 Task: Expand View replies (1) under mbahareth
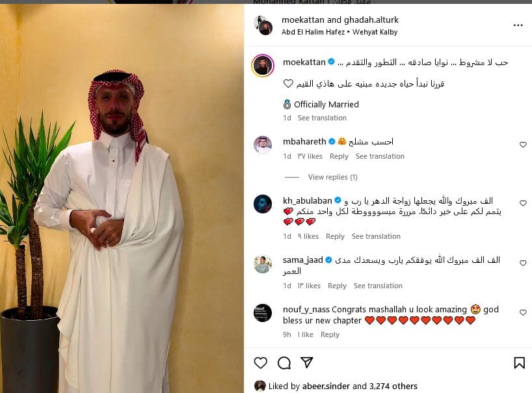332,177
